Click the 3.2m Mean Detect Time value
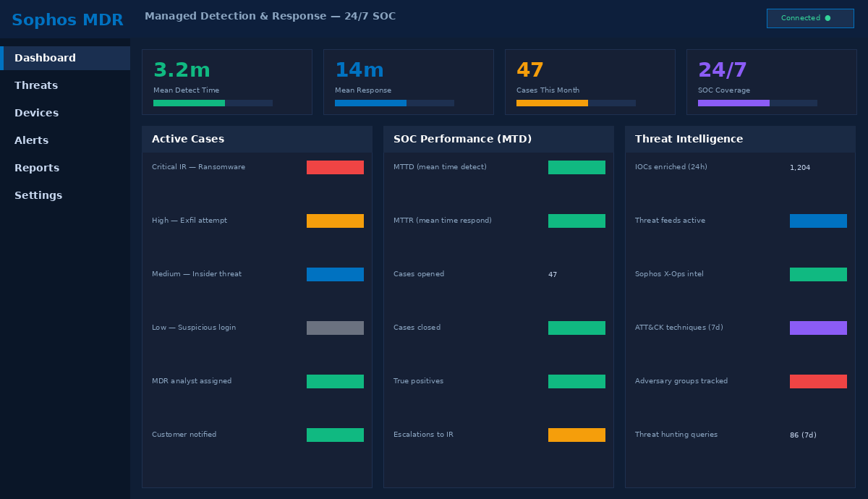 pyautogui.click(x=182, y=70)
